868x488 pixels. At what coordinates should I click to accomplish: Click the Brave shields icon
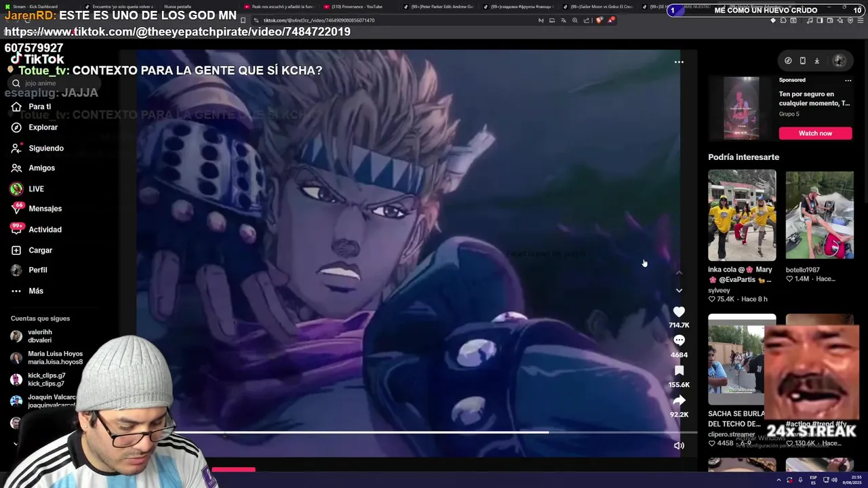click(x=599, y=20)
